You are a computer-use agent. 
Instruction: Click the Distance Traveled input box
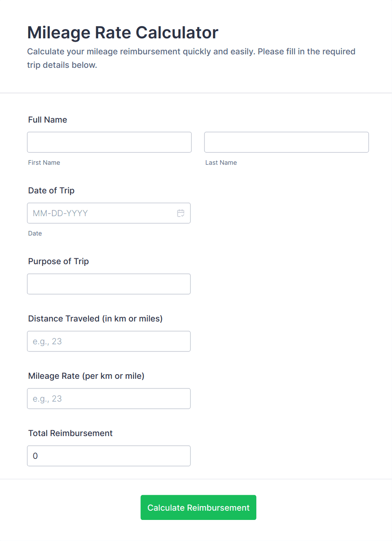tap(109, 341)
